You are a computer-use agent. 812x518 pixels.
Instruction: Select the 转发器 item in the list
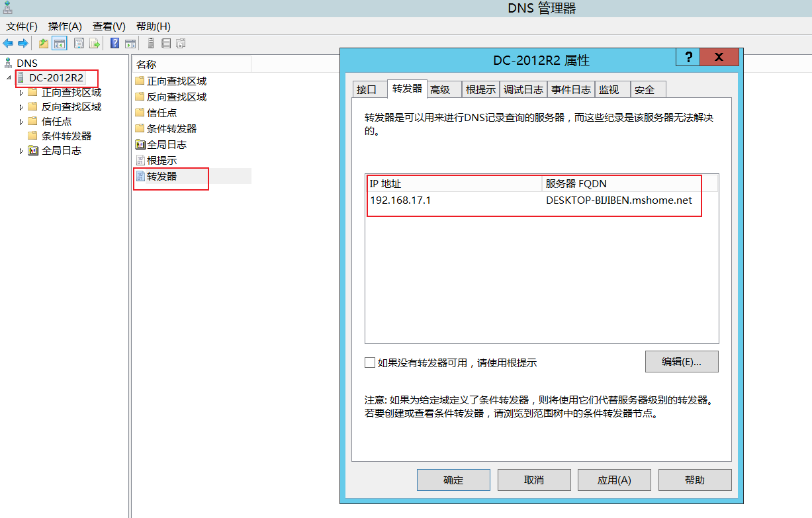click(x=161, y=177)
